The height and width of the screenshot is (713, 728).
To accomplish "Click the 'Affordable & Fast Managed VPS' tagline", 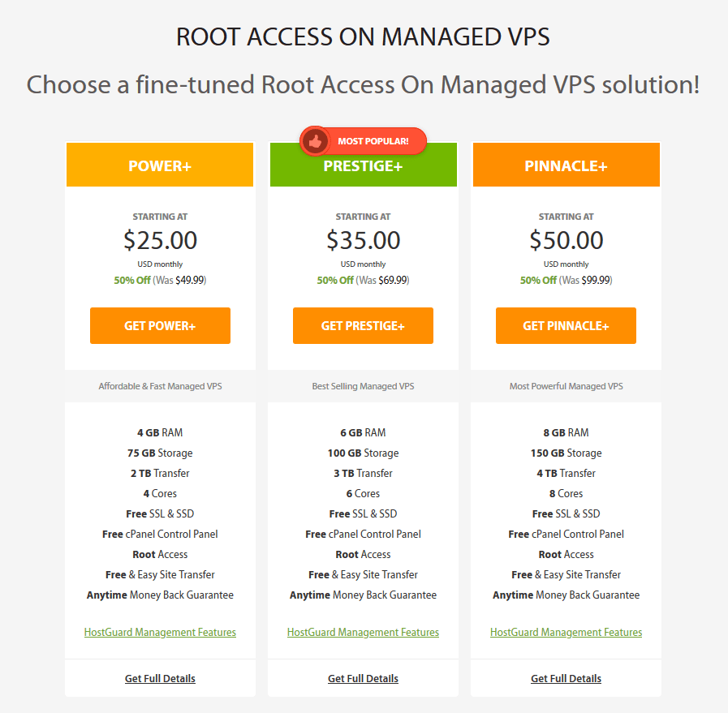I will click(x=160, y=386).
